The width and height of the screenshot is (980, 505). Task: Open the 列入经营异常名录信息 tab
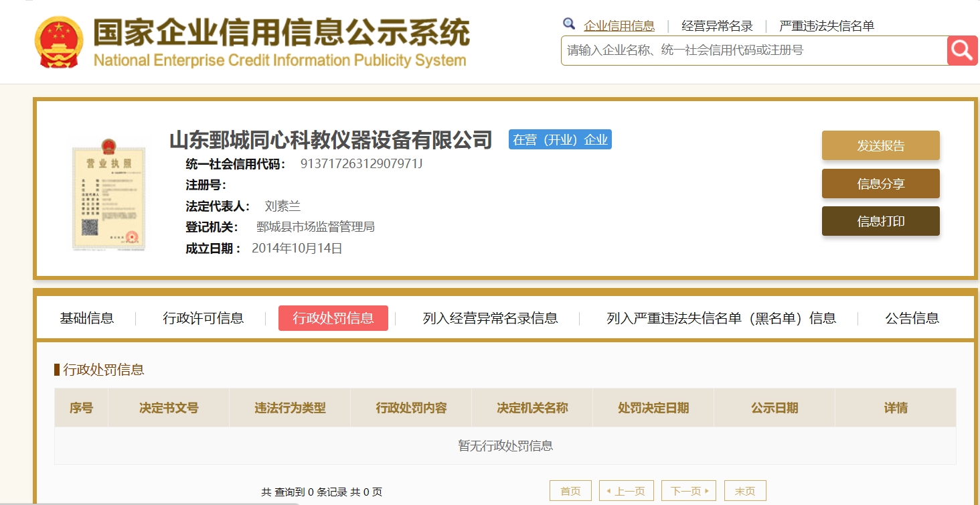coord(491,318)
